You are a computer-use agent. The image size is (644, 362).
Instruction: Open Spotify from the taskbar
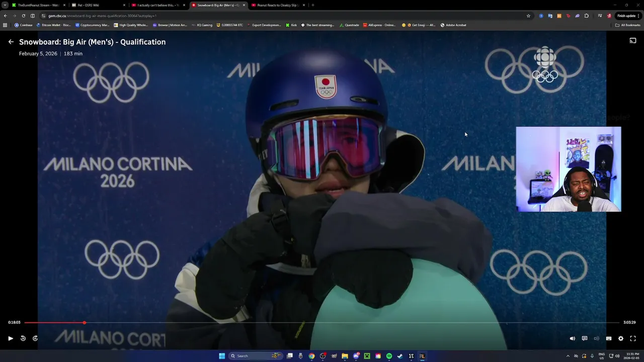(389, 356)
